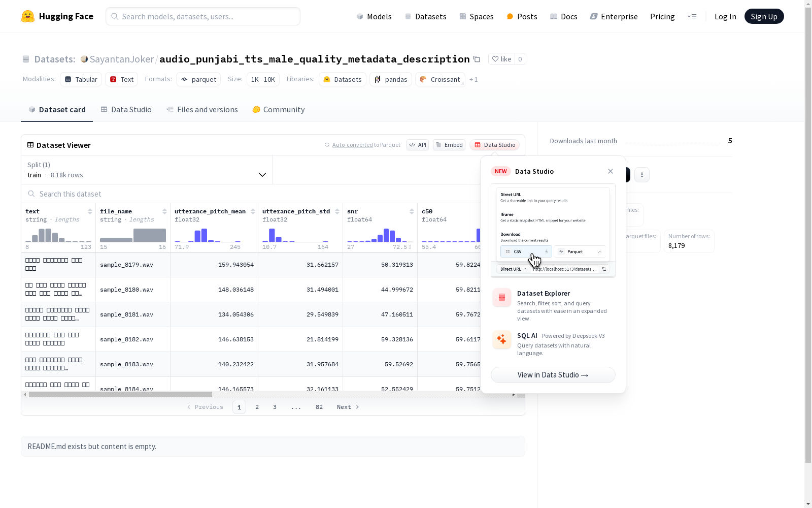This screenshot has height=508, width=812.
Task: Sort the file_name column
Action: 164,211
